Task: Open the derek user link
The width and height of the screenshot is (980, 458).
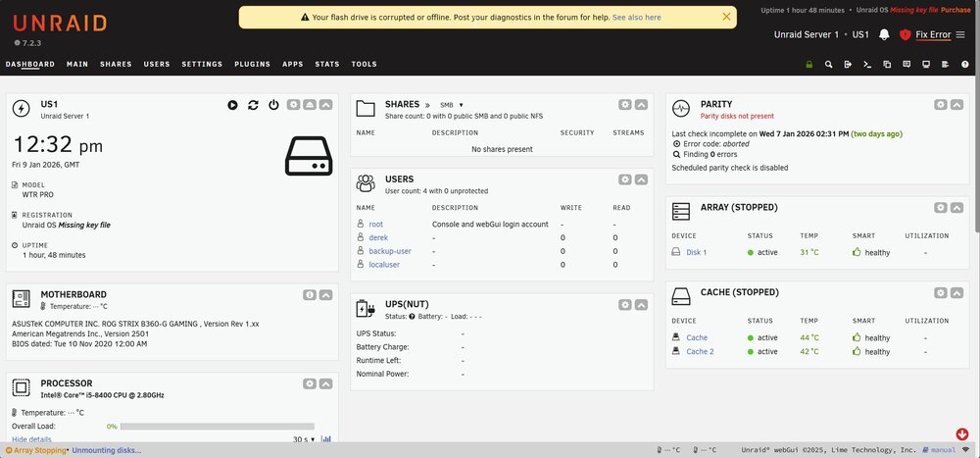Action: (x=378, y=237)
